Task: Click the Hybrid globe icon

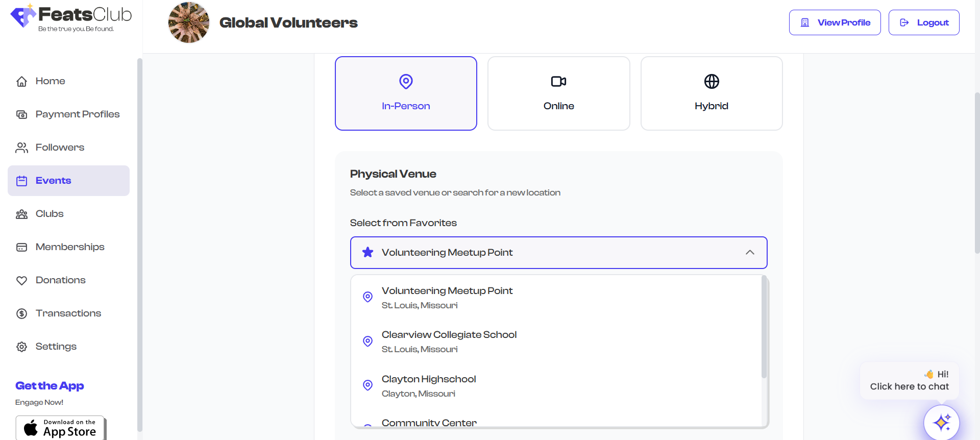Action: click(712, 81)
